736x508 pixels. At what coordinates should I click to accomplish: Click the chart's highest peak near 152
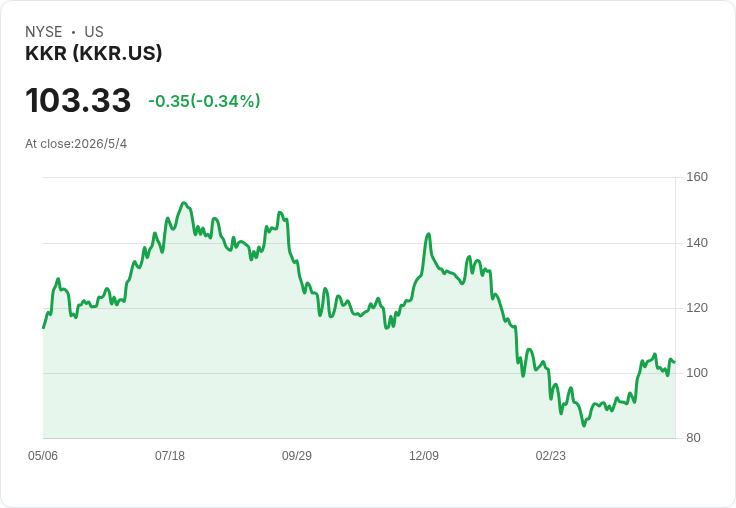(184, 203)
